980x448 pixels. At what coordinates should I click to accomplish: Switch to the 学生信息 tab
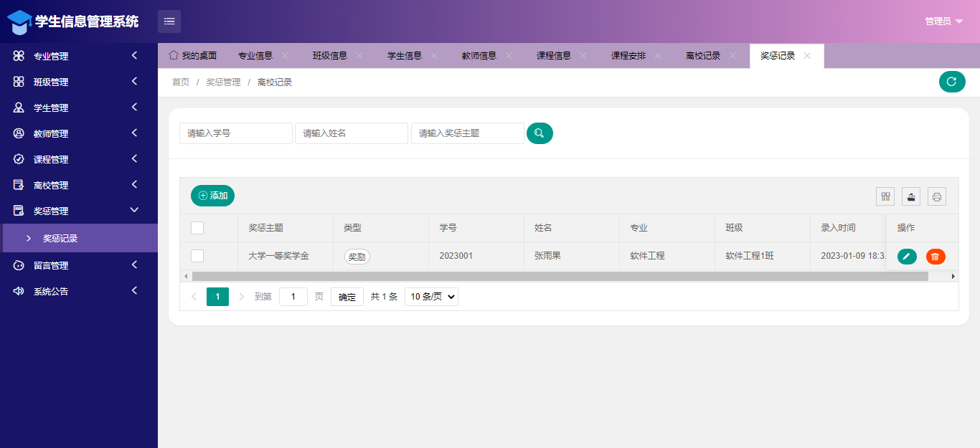point(405,56)
